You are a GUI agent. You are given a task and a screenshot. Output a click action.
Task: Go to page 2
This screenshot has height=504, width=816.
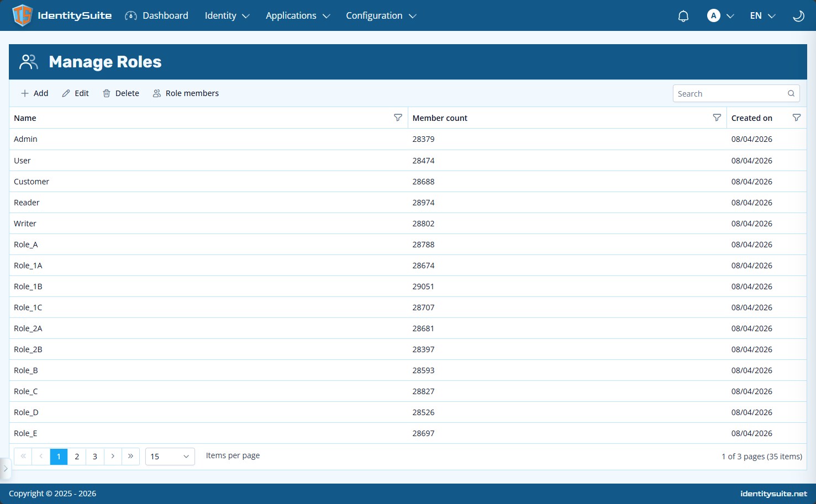(77, 457)
